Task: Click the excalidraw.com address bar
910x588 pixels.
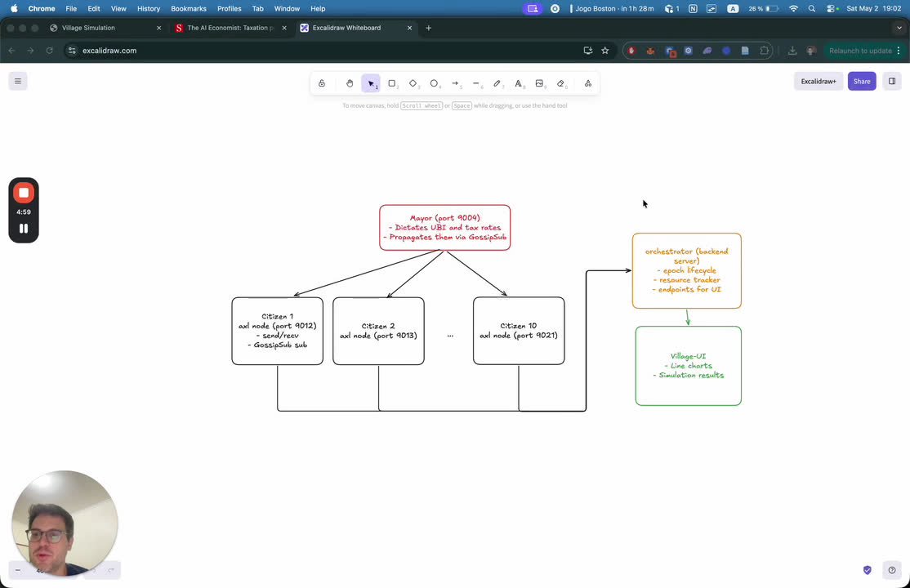Action: 325,51
